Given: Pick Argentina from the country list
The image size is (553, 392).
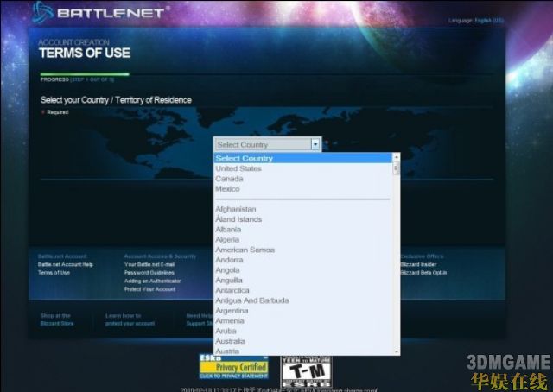Looking at the screenshot, I should [302, 311].
